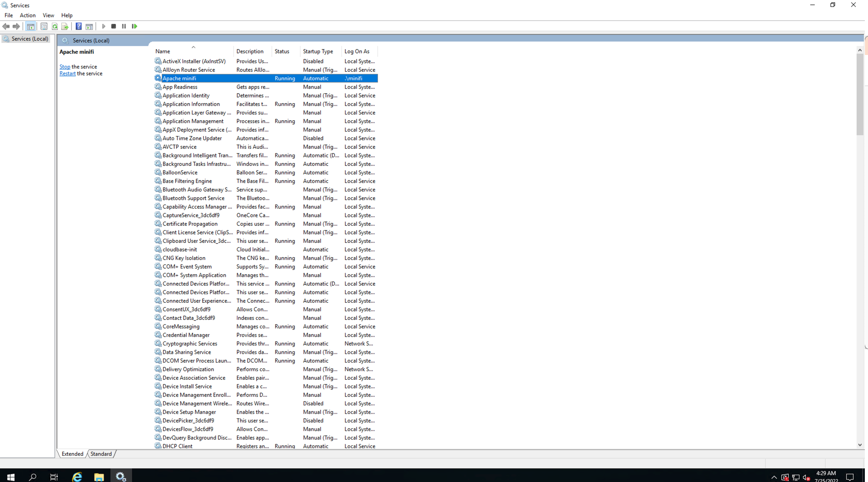Click the Show/Hide Console Tree toolbar icon
This screenshot has width=868, height=482.
[31, 27]
